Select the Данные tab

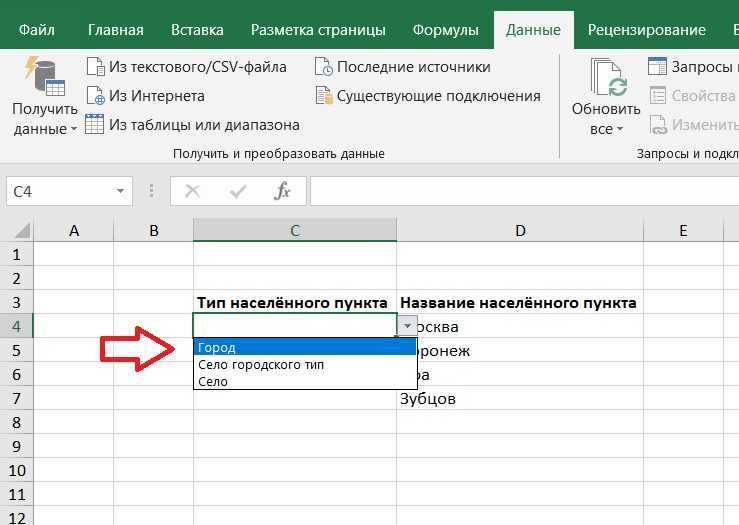(534, 30)
